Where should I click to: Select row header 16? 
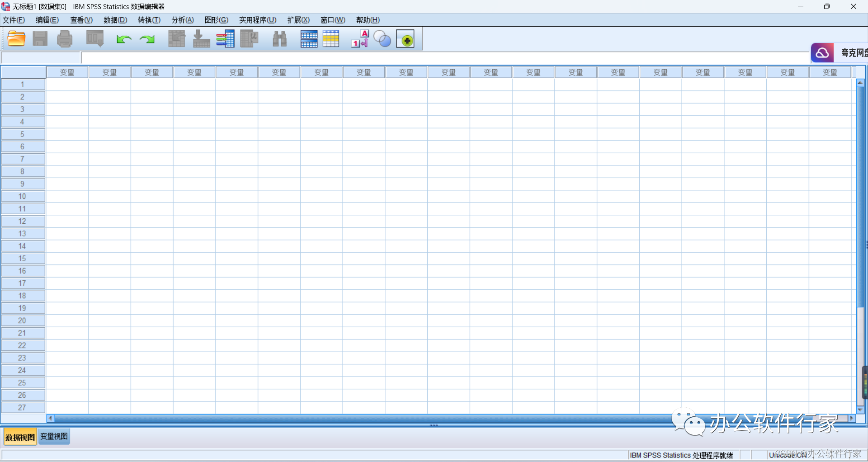coord(23,271)
